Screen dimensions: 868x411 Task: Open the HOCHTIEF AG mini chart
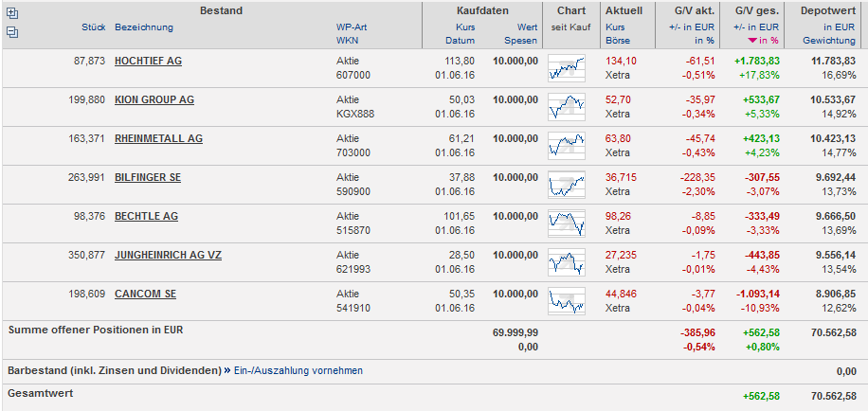pos(567,67)
